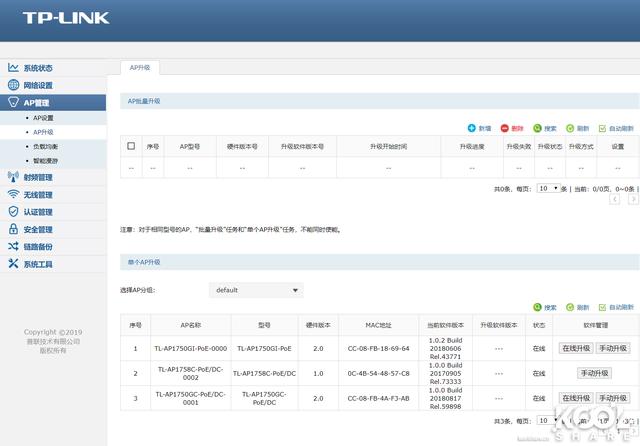Go to previous page of batch upgrade list
The image size is (640, 446).
point(615,199)
